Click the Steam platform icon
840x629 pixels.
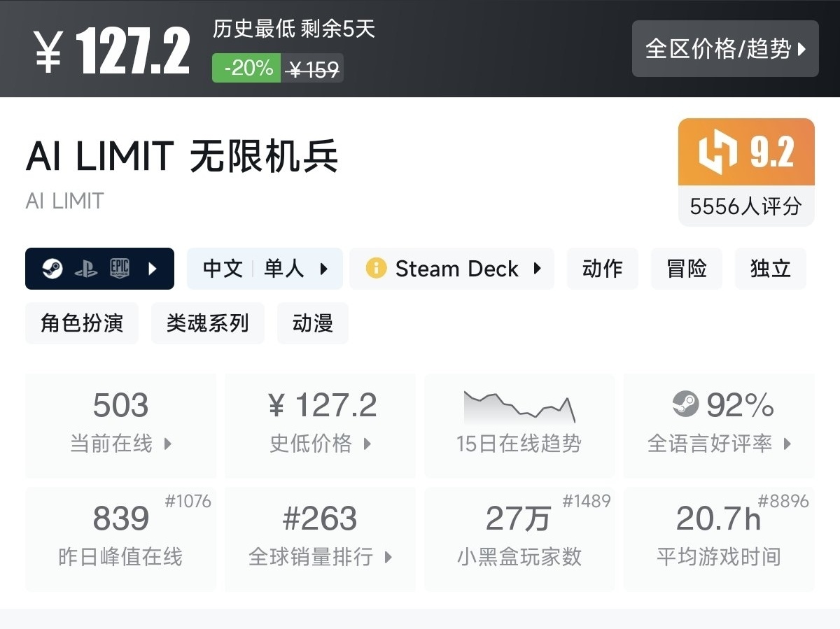pyautogui.click(x=52, y=269)
